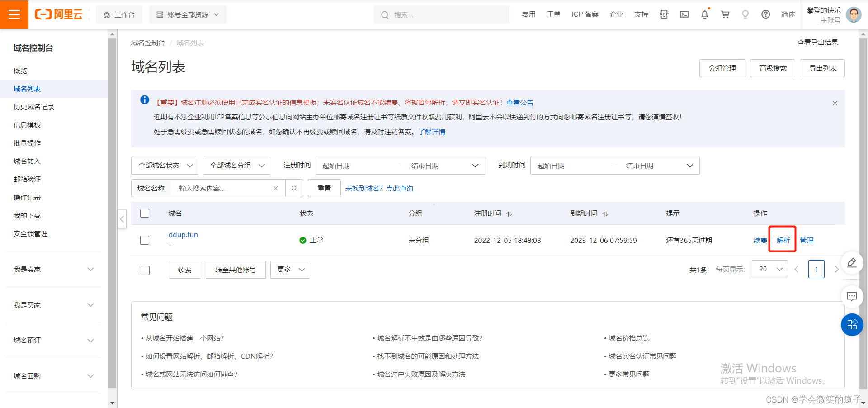Screen dimensions: 868x408
Task: Click the sidebar vertical scrollbar
Action: coord(112,213)
